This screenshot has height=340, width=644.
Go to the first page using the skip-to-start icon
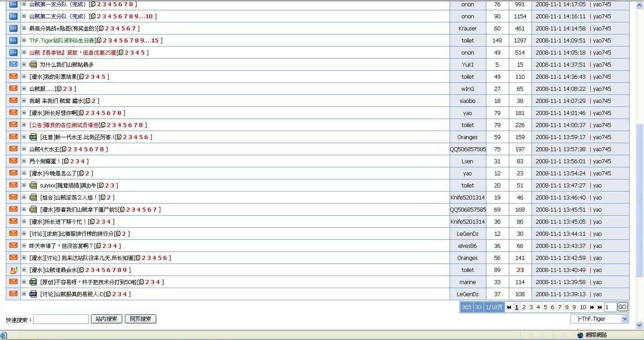tap(509, 307)
